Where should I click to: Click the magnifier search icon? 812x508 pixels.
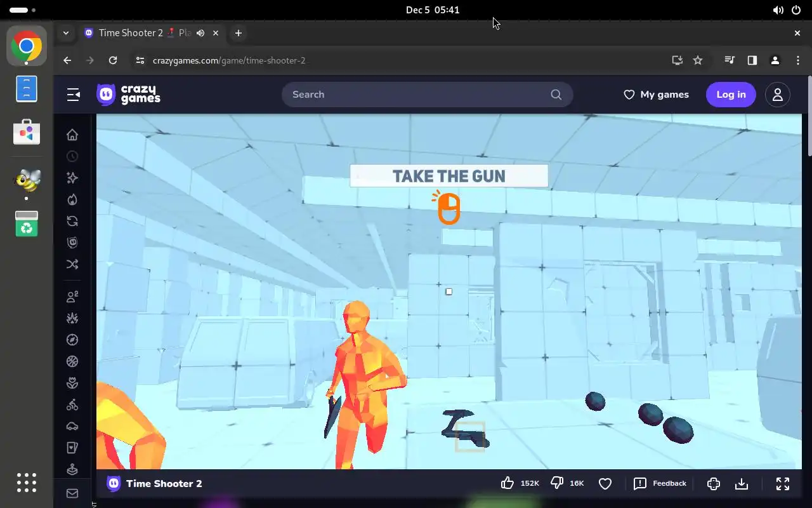pyautogui.click(x=556, y=95)
